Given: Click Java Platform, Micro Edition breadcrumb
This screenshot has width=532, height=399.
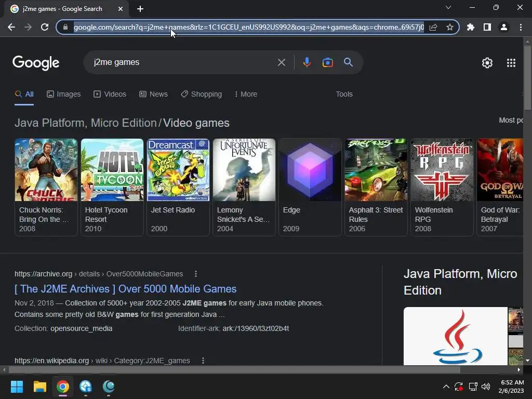Looking at the screenshot, I should (x=86, y=123).
